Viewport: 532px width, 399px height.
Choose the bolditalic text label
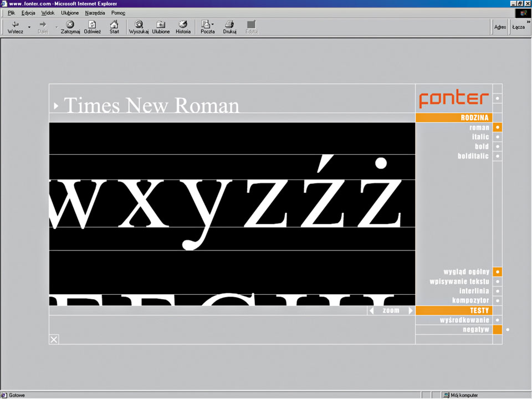click(473, 156)
